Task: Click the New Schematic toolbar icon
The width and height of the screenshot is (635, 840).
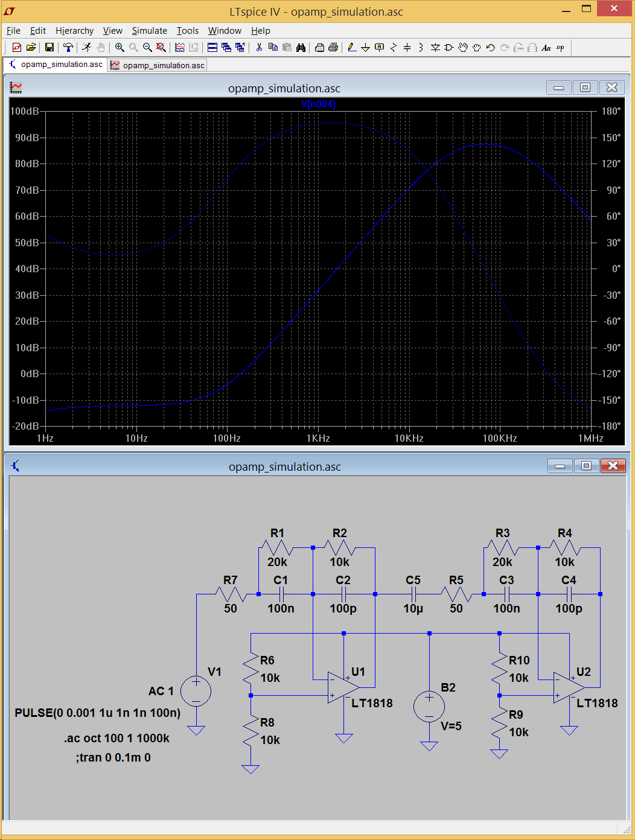Action: (16, 48)
